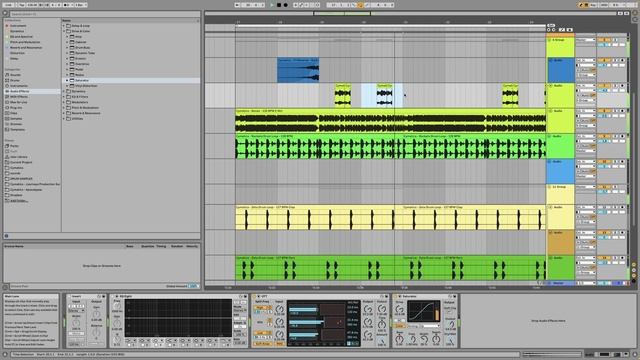Hide the browser with its toggle icon
The height and width of the screenshot is (360, 640).
click(x=5, y=13)
